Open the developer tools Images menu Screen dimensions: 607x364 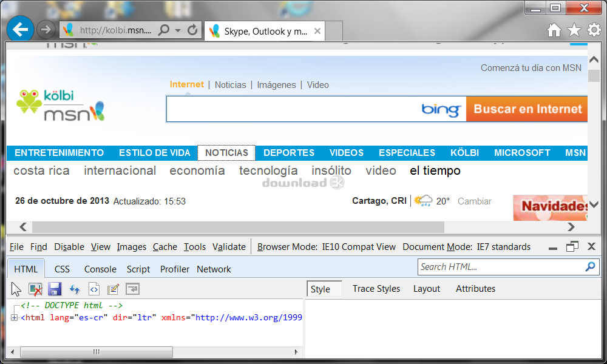(132, 247)
